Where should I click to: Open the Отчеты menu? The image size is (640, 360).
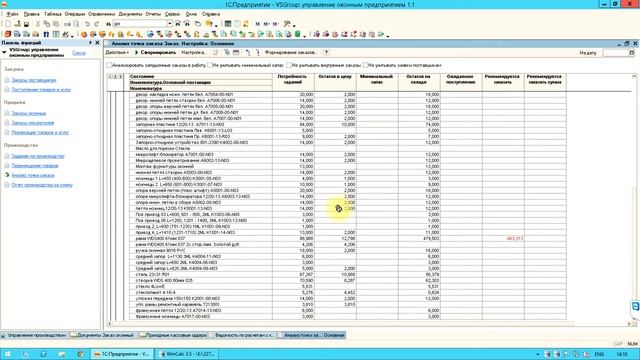click(153, 14)
